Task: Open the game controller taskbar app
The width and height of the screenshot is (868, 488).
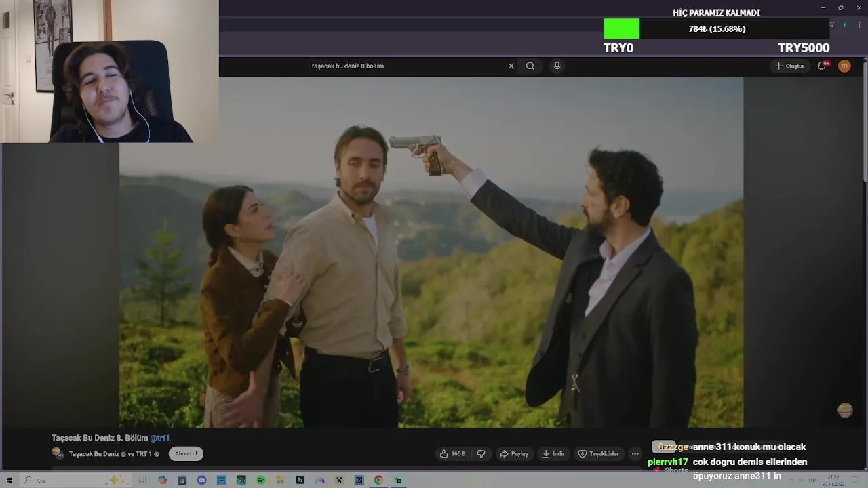Action: point(320,480)
